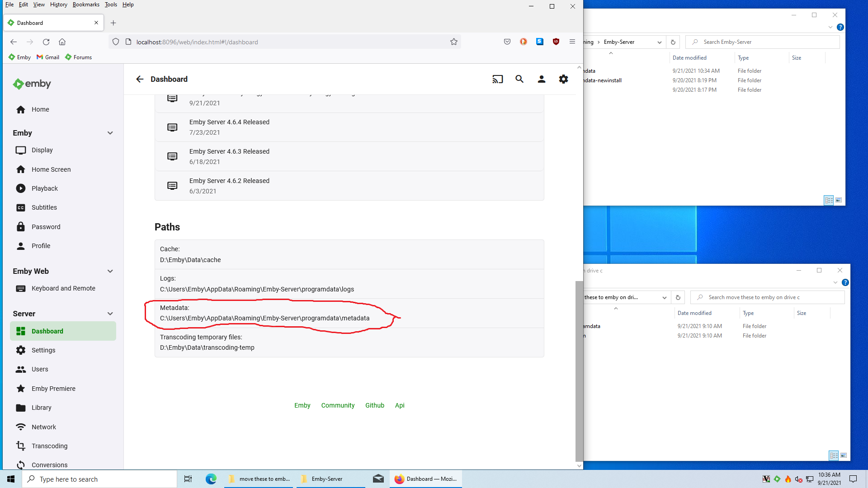
Task: Open Network settings in sidebar
Action: click(44, 427)
